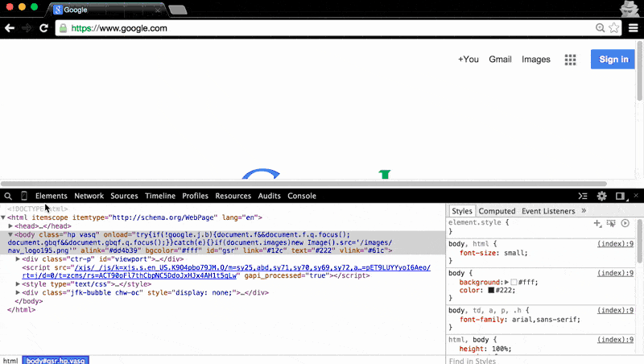Screen dimensions: 644x364
Task: Collapse the body element node
Action: [10, 234]
